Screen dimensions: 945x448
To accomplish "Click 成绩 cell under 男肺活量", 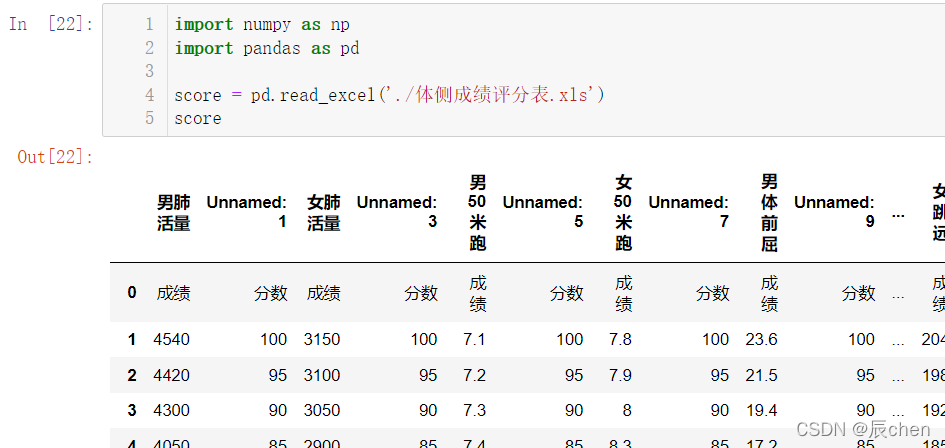I will pyautogui.click(x=174, y=293).
